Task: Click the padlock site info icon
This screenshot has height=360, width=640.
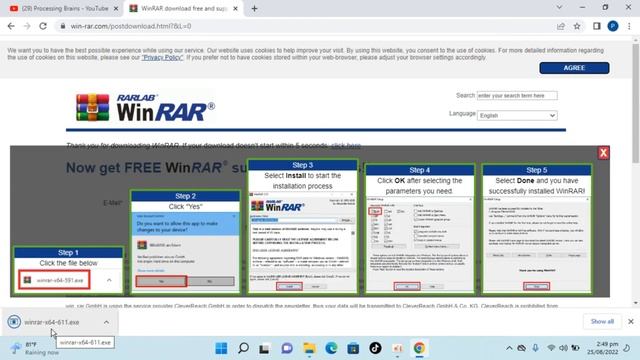Action: 62,26
